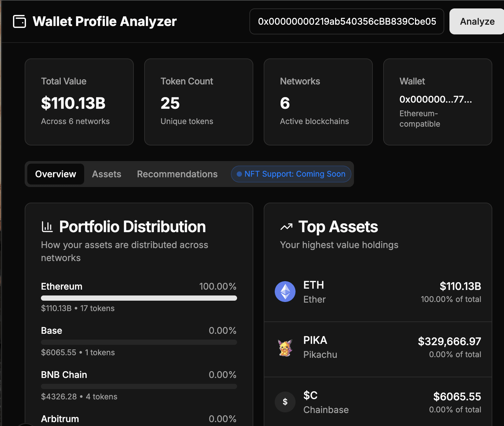
Task: Click the $C Chainbase dollar icon
Action: click(x=285, y=402)
